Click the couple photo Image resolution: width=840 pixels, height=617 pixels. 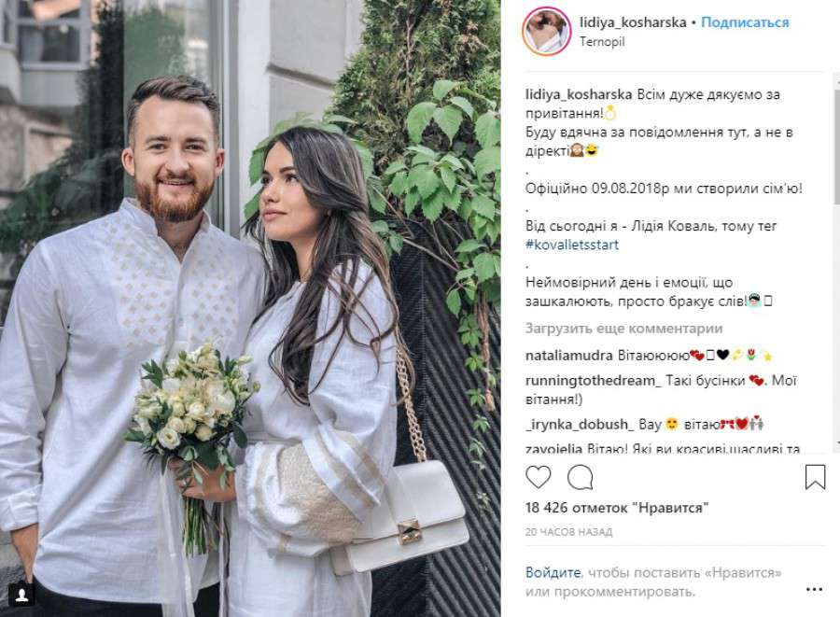pos(250,308)
